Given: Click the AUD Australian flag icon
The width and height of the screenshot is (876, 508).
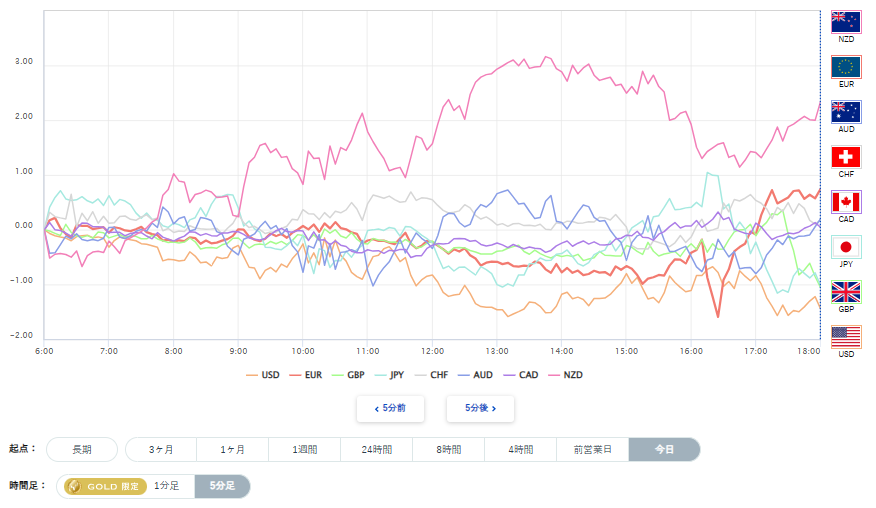Looking at the screenshot, I should (846, 112).
